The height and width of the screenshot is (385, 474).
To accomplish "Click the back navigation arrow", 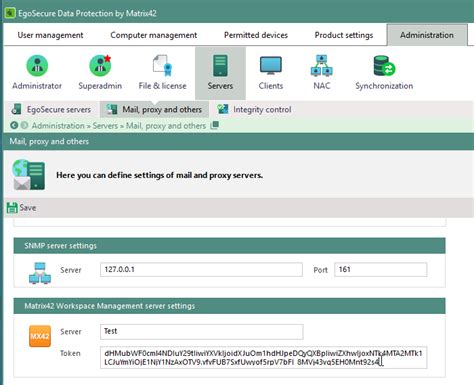I will 14,126.
